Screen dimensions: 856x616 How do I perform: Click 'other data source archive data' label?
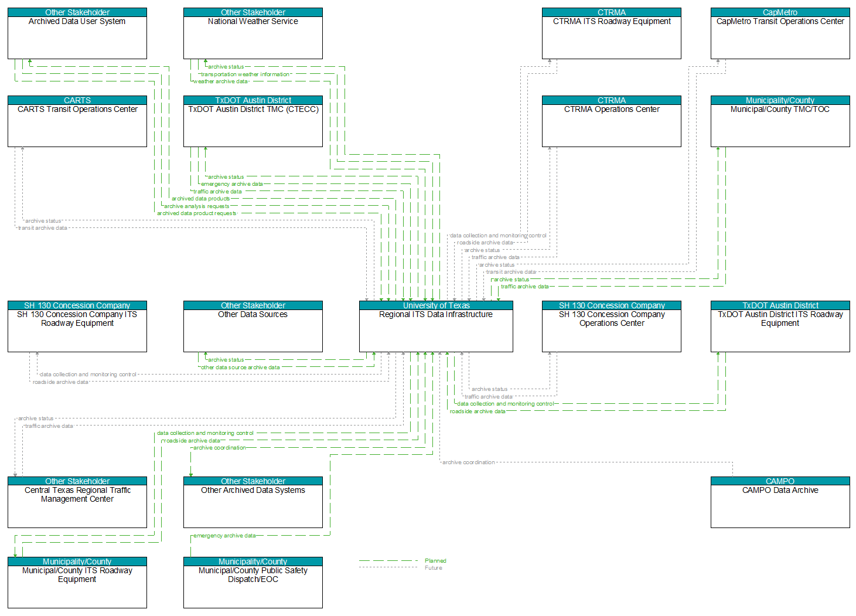pyautogui.click(x=241, y=367)
